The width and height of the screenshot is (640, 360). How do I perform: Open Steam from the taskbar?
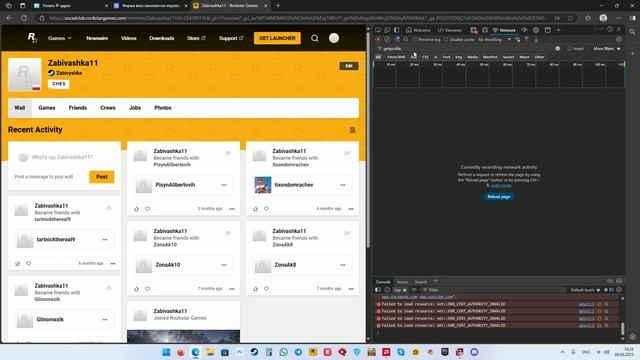click(254, 352)
